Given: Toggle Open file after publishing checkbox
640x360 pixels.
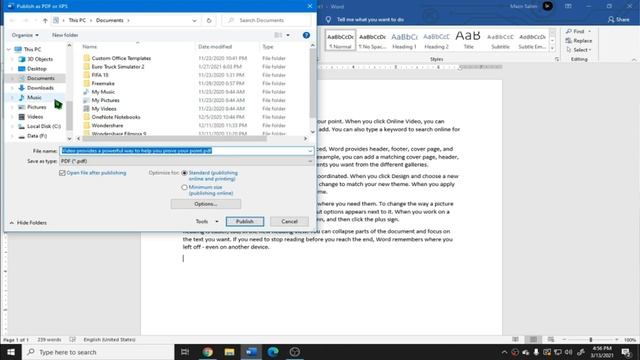Looking at the screenshot, I should [62, 173].
